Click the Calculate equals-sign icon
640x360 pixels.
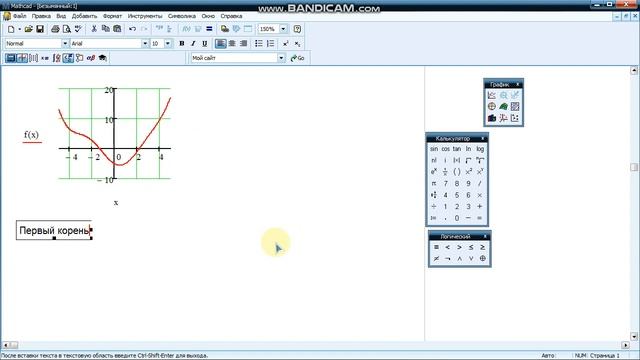[x=209, y=29]
